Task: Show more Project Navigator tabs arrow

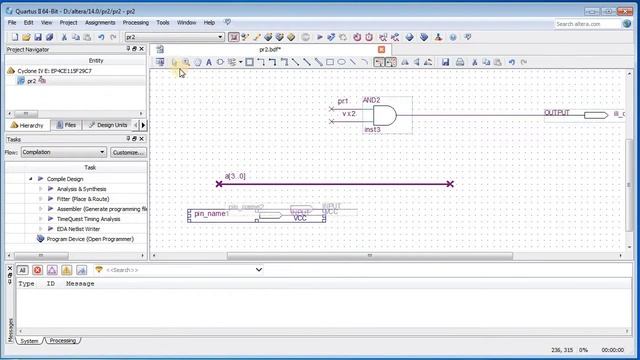Action: coord(143,125)
